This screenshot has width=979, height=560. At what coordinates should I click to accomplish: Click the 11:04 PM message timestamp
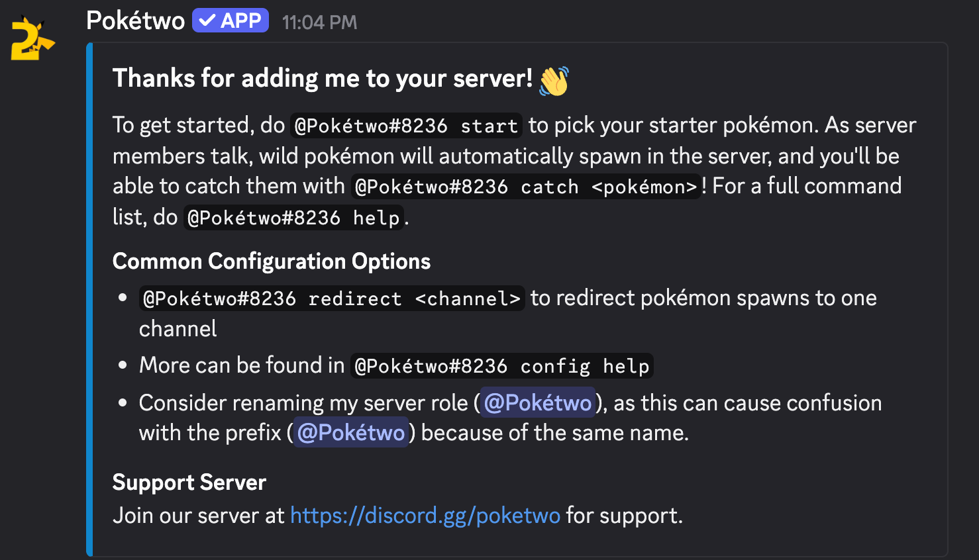(319, 23)
